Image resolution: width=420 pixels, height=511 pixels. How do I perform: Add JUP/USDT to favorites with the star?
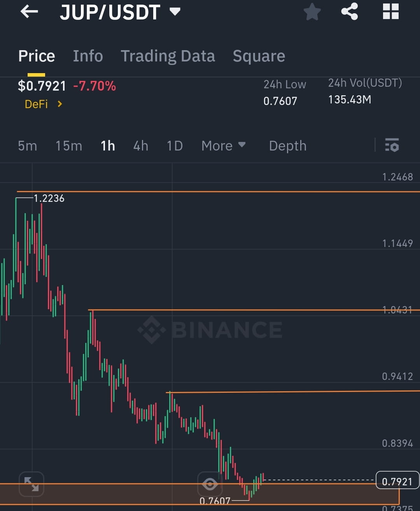pos(312,12)
